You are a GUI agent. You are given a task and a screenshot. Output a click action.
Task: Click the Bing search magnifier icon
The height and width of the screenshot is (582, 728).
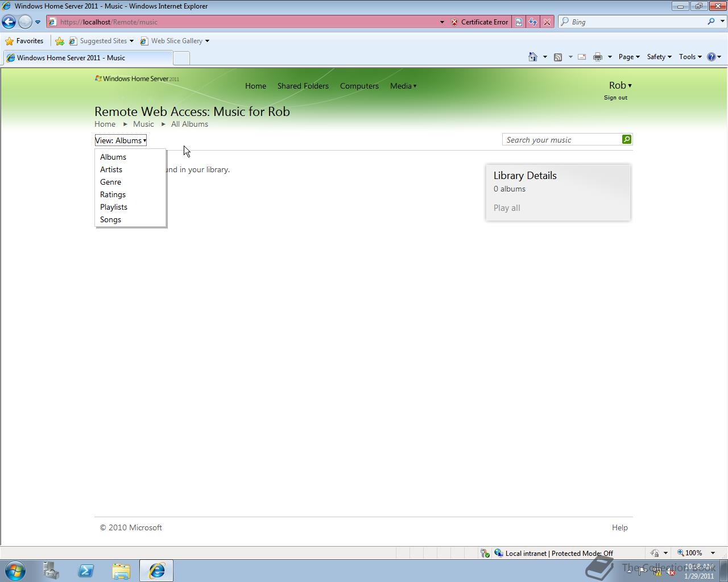[x=711, y=22]
